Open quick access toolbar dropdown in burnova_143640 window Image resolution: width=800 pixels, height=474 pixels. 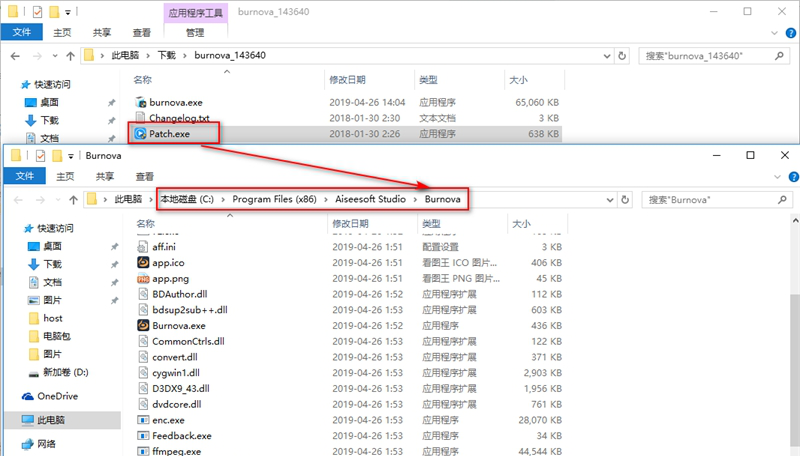coord(68,12)
